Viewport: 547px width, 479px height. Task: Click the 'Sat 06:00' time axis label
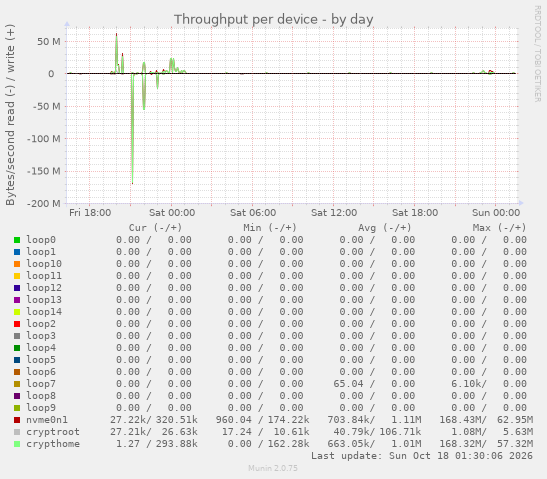pos(253,212)
